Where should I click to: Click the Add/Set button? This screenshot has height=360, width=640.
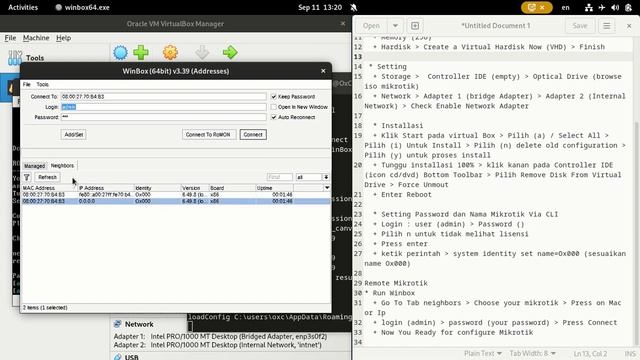[73, 135]
